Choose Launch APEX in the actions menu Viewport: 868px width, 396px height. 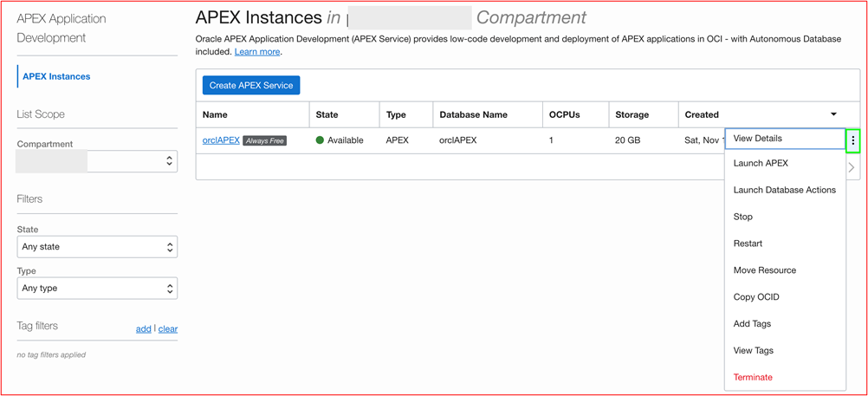[x=785, y=164]
